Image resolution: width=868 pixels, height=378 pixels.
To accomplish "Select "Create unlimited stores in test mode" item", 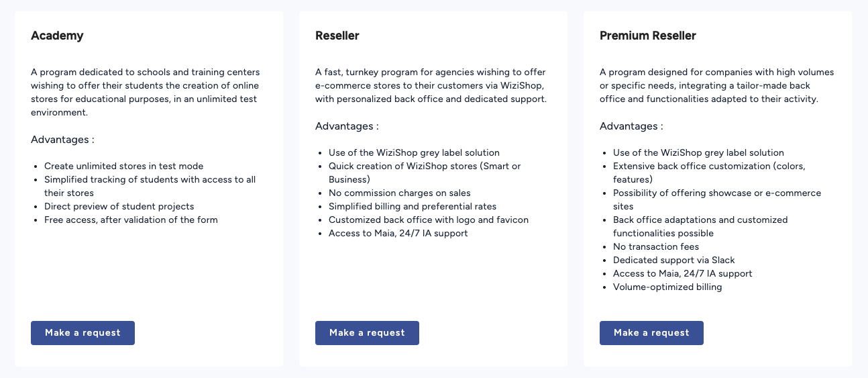I will (123, 166).
